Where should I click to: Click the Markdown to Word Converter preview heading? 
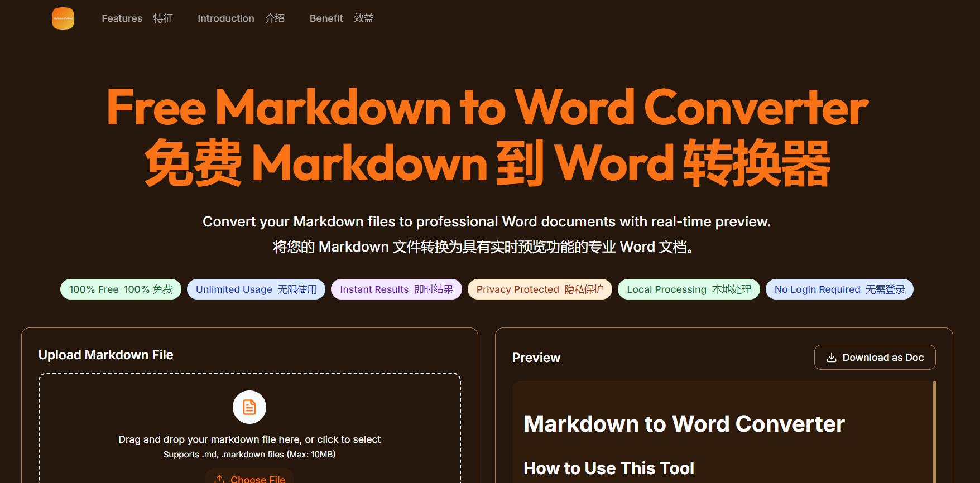click(x=684, y=424)
